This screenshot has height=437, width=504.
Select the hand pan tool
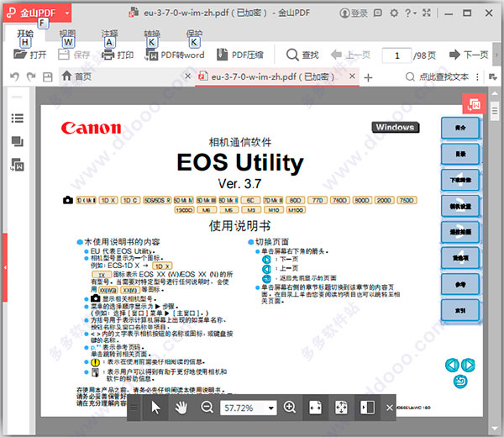181,408
